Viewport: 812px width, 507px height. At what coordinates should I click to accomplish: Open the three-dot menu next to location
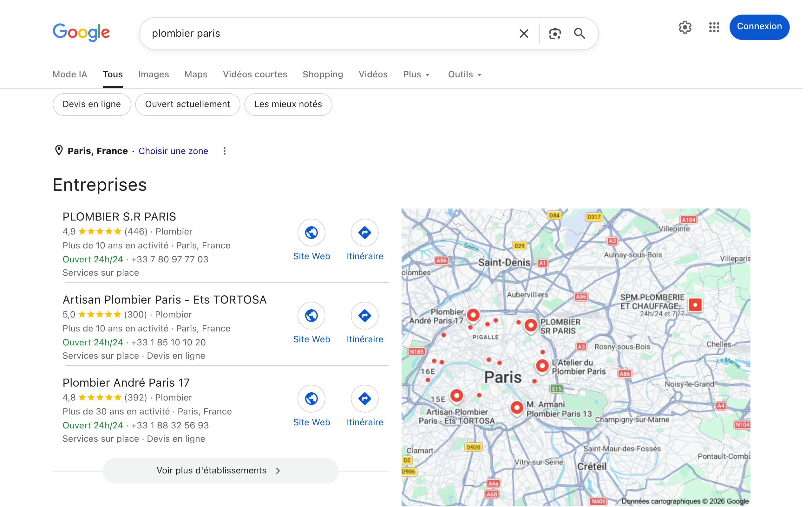224,151
